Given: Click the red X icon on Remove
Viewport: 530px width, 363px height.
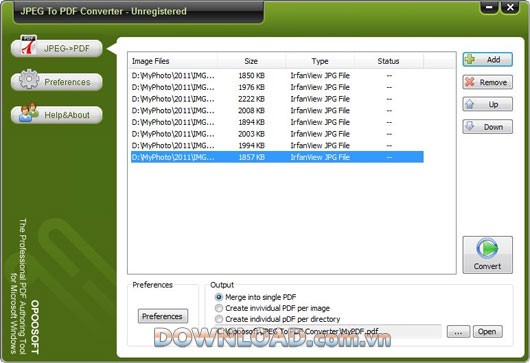Looking at the screenshot, I should [x=470, y=82].
